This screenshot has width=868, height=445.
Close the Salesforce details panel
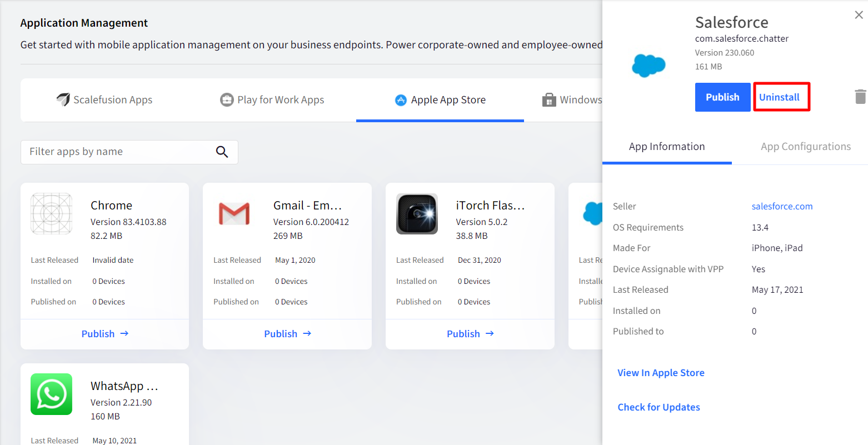coord(859,15)
